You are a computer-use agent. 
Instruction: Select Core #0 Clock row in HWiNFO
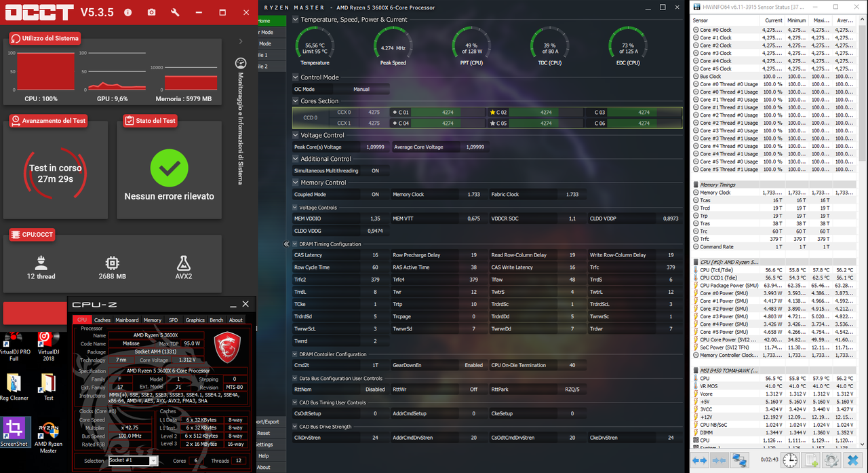[x=774, y=30]
